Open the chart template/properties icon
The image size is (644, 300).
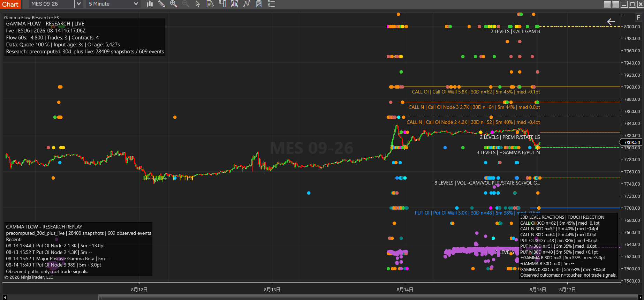click(x=259, y=4)
